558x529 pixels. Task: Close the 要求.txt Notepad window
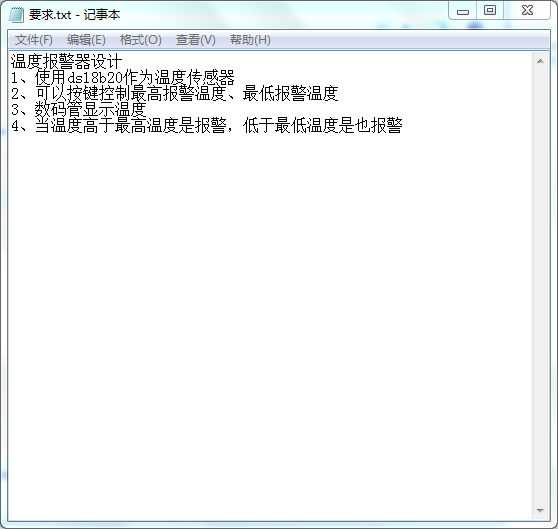[x=527, y=11]
